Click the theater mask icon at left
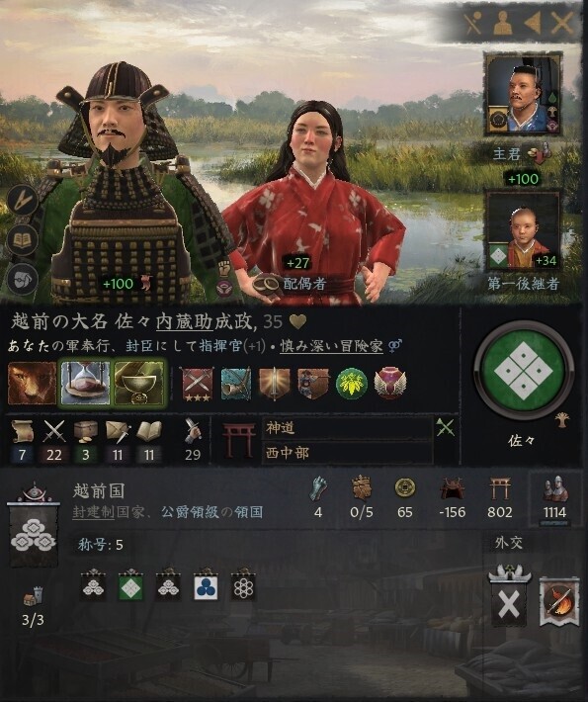This screenshot has height=702, width=588. (23, 279)
